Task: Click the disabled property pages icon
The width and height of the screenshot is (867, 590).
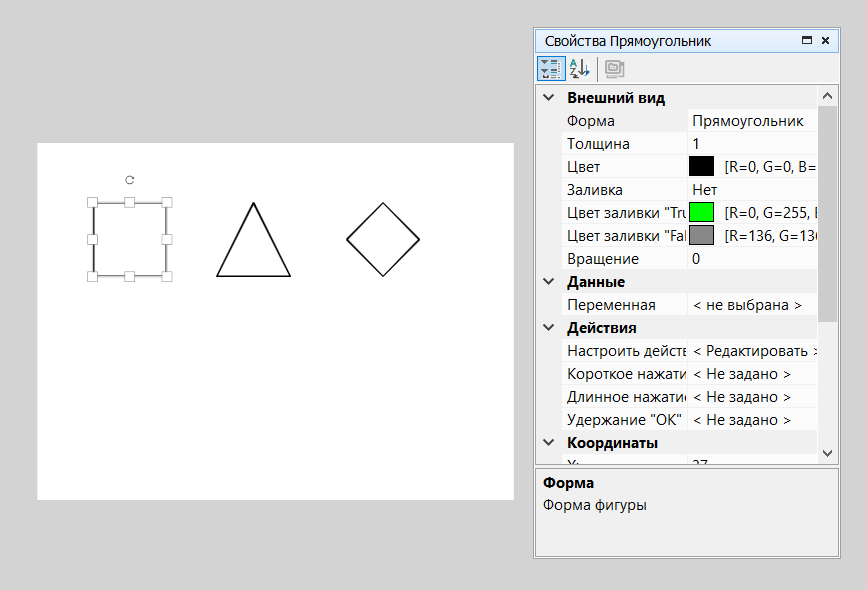Action: click(x=614, y=69)
